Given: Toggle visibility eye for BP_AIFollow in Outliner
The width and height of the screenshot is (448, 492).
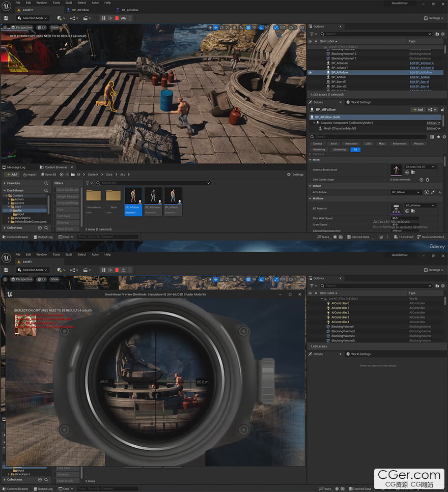Looking at the screenshot, I should [310, 72].
